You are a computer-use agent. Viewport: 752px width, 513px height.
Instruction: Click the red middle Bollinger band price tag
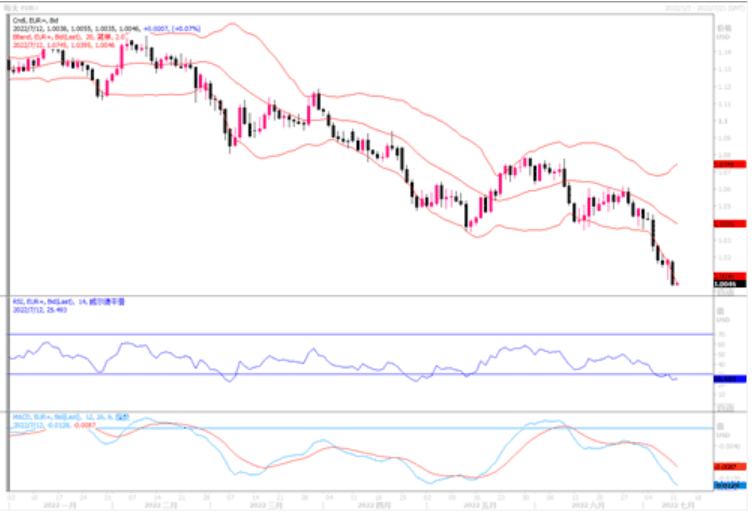(727, 225)
